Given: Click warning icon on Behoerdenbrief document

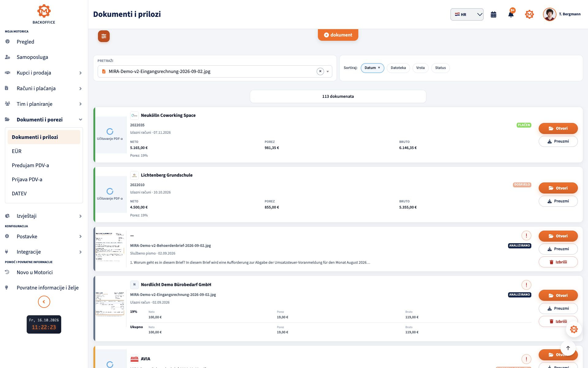Looking at the screenshot, I should tap(526, 236).
